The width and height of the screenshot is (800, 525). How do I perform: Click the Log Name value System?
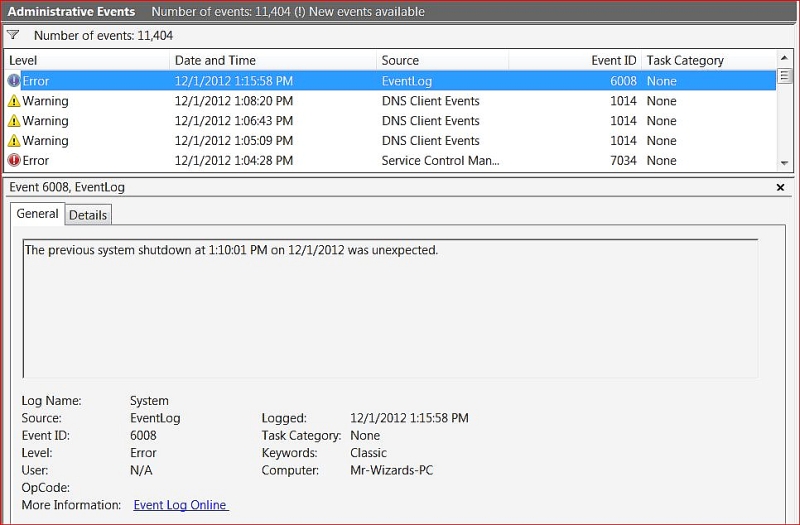click(149, 401)
